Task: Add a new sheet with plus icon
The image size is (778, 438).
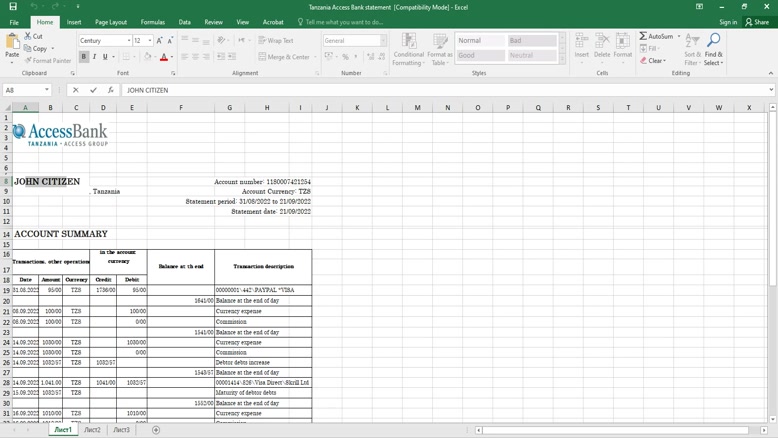Action: [x=156, y=430]
